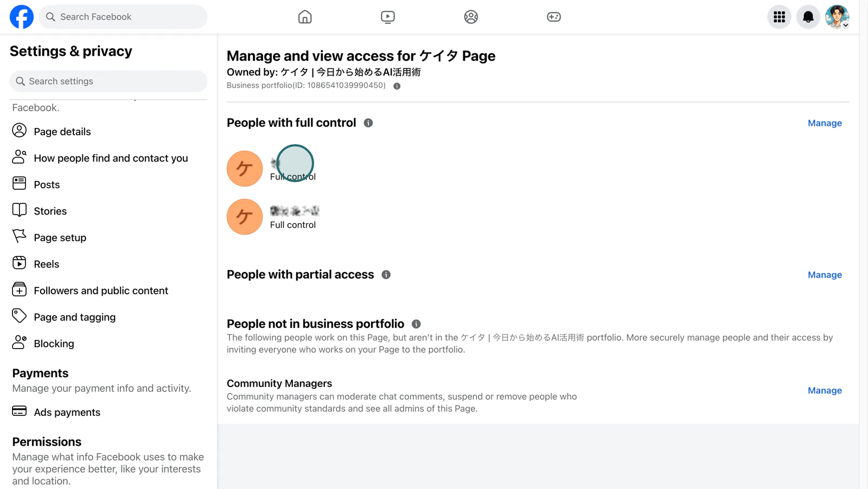
Task: Open Page and tagging settings
Action: tap(75, 318)
